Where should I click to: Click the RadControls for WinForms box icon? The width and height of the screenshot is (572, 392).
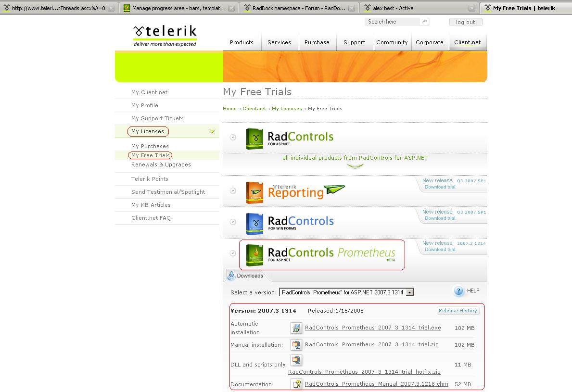click(x=254, y=224)
